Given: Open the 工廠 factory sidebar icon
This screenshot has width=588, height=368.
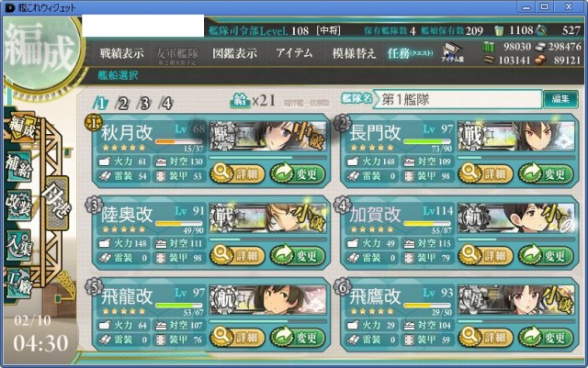Looking at the screenshot, I should point(18,284).
